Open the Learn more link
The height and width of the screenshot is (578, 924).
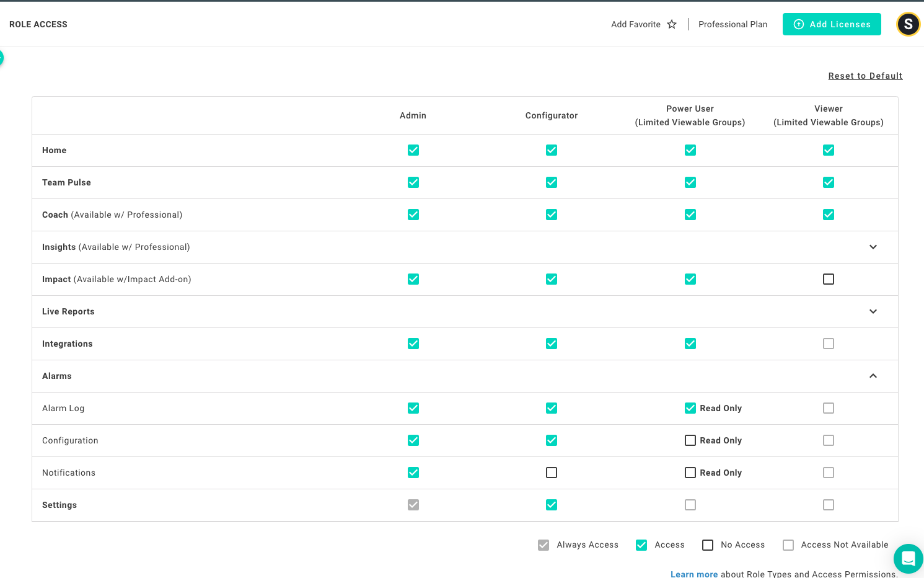click(x=694, y=574)
